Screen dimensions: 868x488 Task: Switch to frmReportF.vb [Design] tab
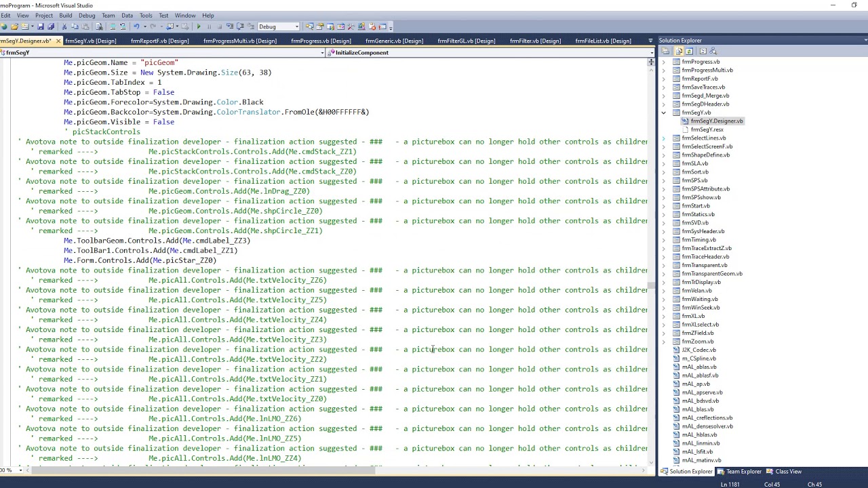[159, 41]
